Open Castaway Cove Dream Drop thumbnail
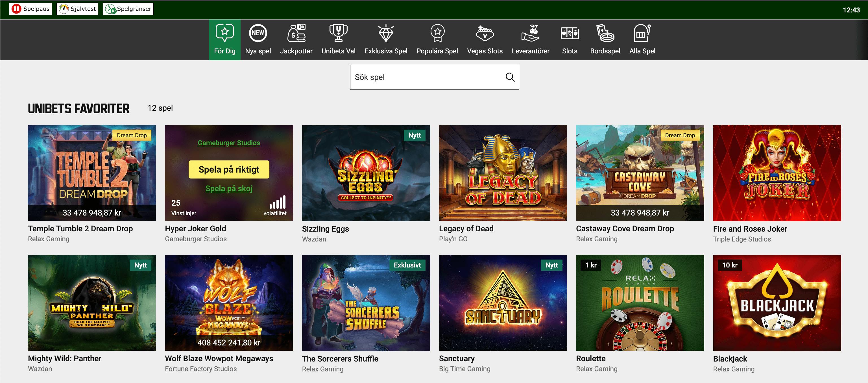The image size is (868, 383). 640,173
